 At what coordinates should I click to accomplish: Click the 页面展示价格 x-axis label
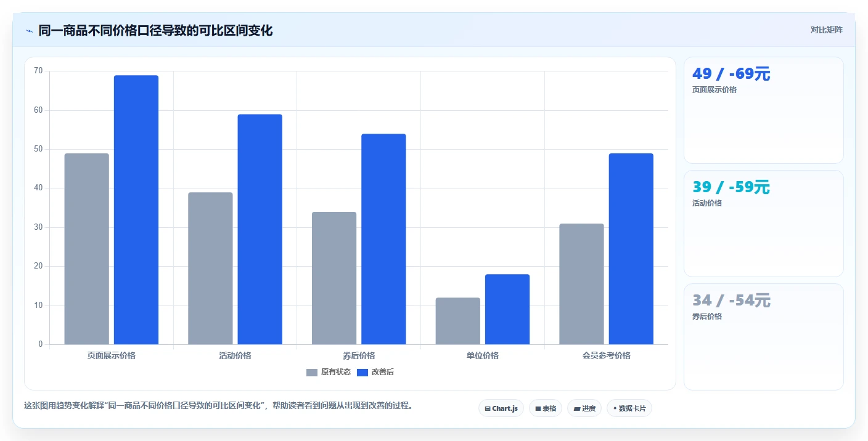(112, 355)
